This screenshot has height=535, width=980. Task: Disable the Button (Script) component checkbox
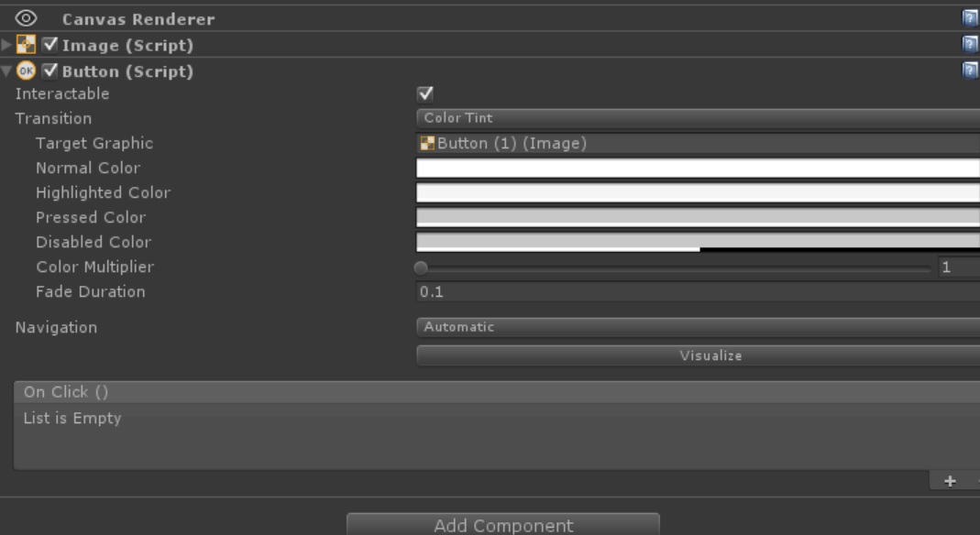point(50,71)
